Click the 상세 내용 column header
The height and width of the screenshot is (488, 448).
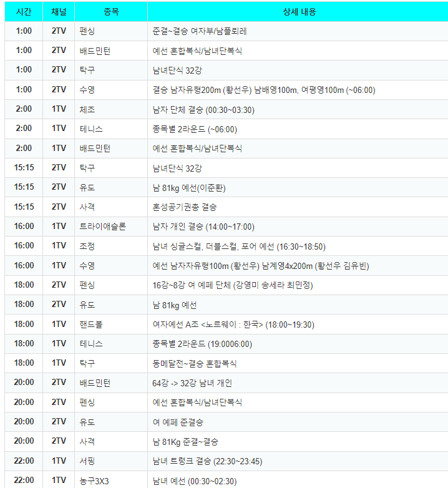click(299, 11)
